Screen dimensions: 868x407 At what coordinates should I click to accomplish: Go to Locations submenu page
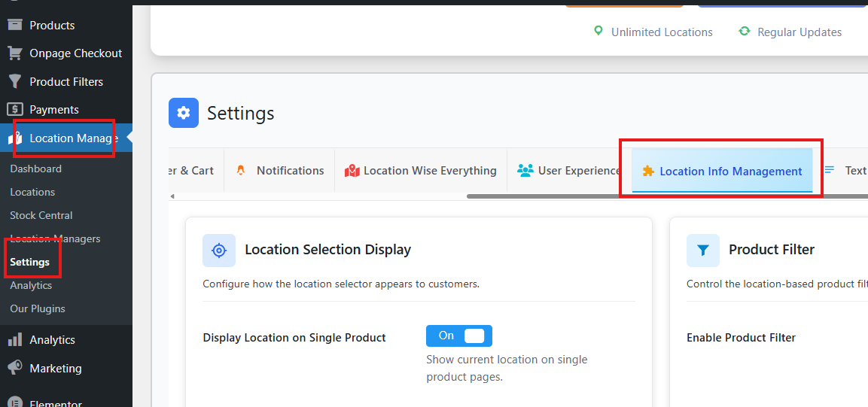[x=32, y=192]
